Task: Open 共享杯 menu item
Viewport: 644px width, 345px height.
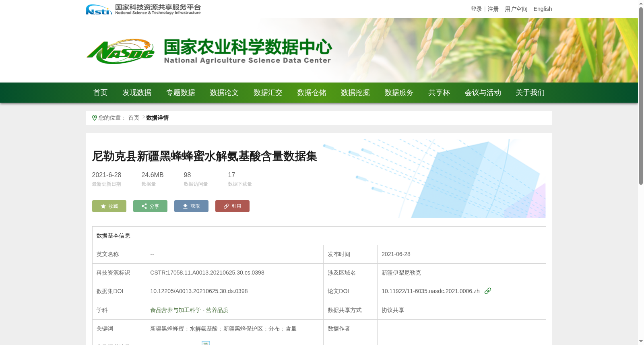Action: click(x=439, y=93)
